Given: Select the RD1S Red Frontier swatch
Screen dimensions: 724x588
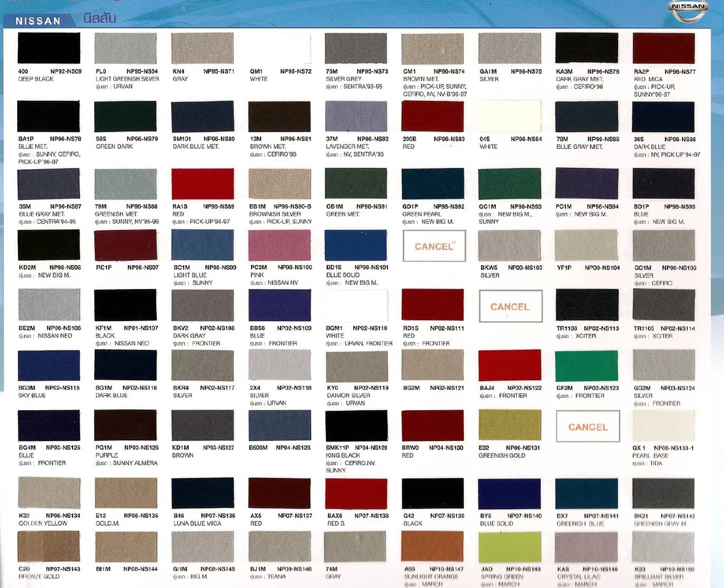Looking at the screenshot, I should pos(432,304).
